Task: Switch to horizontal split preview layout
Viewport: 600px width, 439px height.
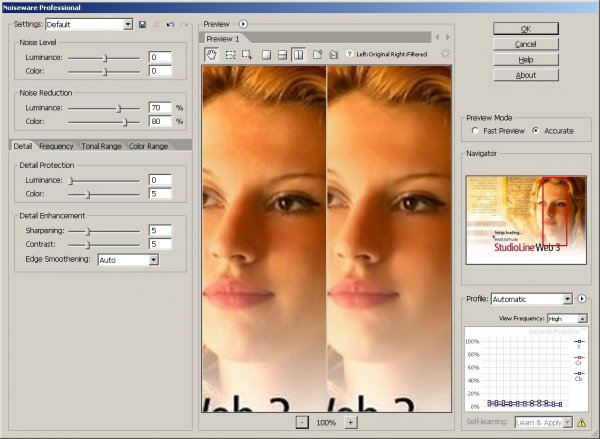Action: [x=283, y=54]
